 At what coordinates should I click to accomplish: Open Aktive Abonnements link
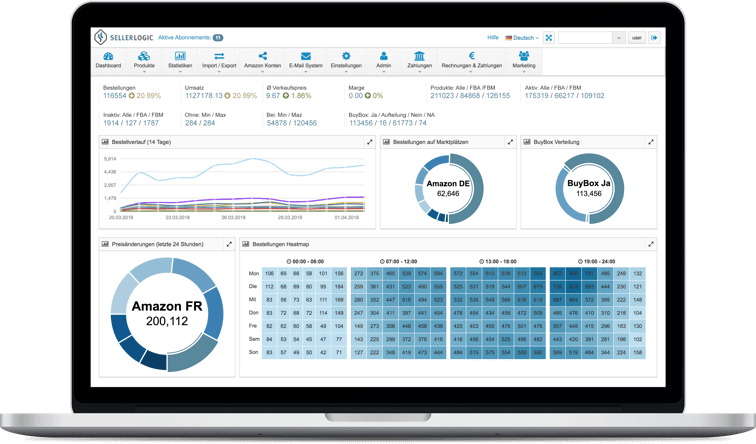190,38
